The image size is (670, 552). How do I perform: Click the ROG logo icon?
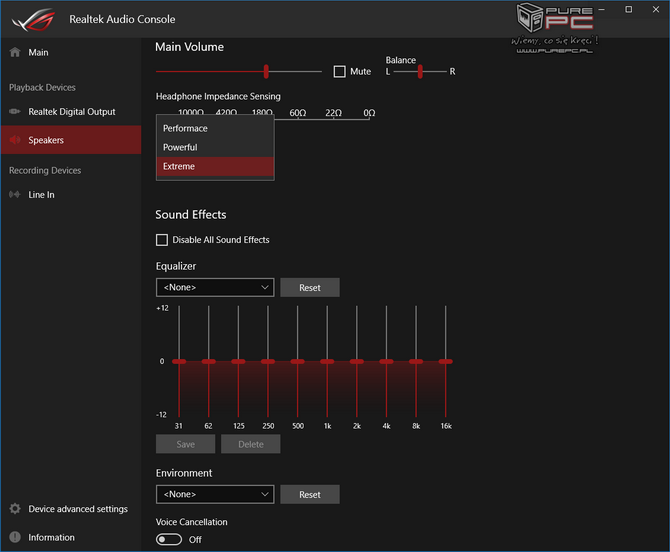pyautogui.click(x=34, y=19)
